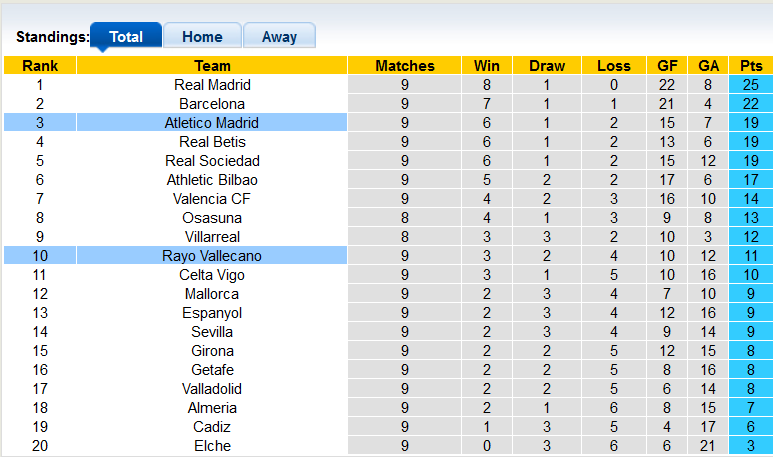The image size is (773, 457).
Task: Click the Rayo Vallecano highlighted row
Action: [212, 256]
